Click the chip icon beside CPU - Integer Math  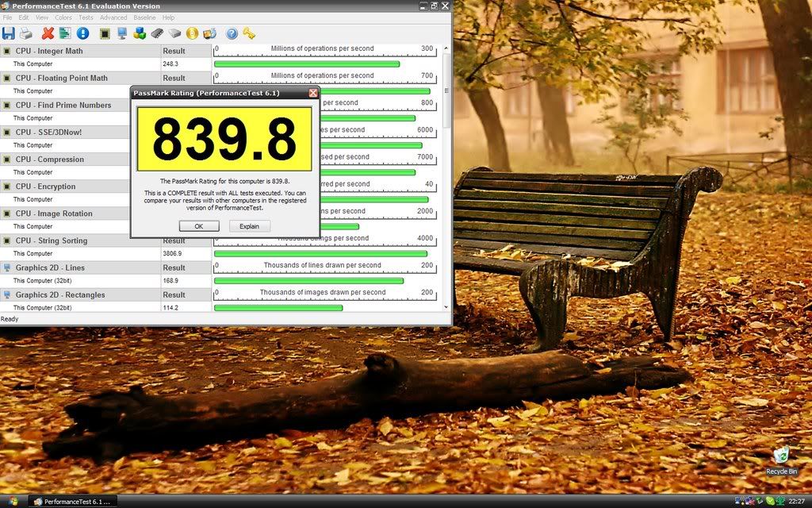click(x=6, y=51)
